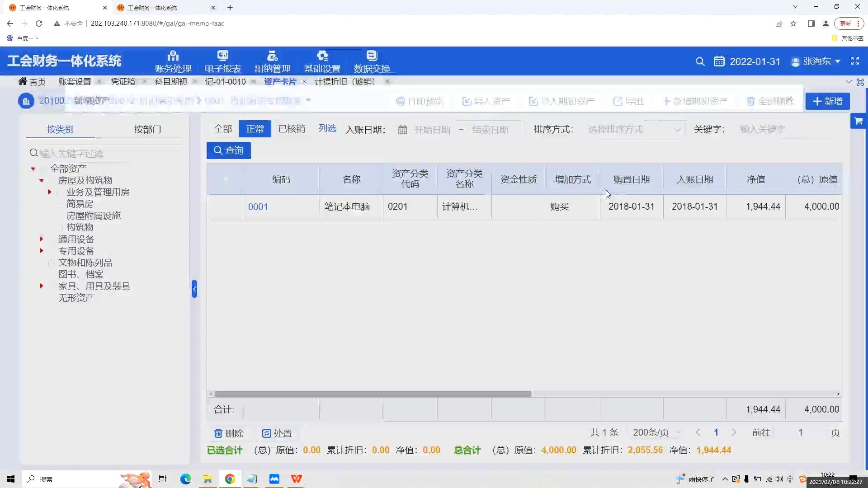Image resolution: width=868 pixels, height=488 pixels.
Task: Open the 出纳管理 module icon
Action: click(273, 56)
